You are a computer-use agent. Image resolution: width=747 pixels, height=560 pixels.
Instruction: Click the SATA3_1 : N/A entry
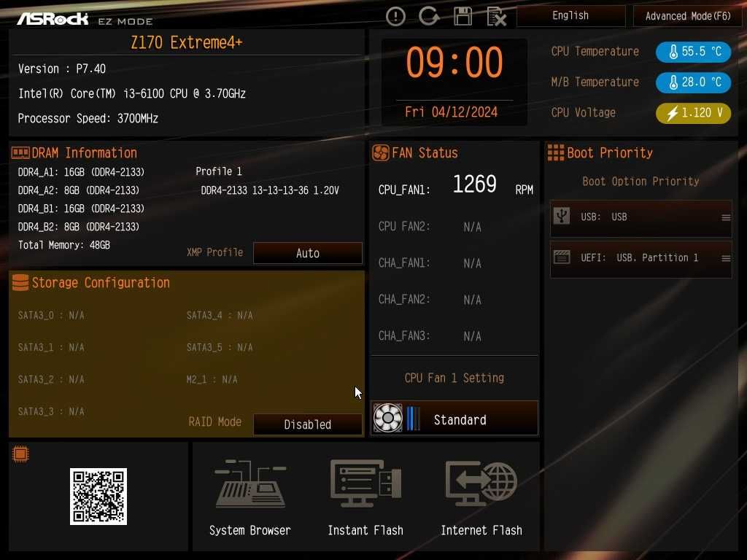pyautogui.click(x=51, y=347)
